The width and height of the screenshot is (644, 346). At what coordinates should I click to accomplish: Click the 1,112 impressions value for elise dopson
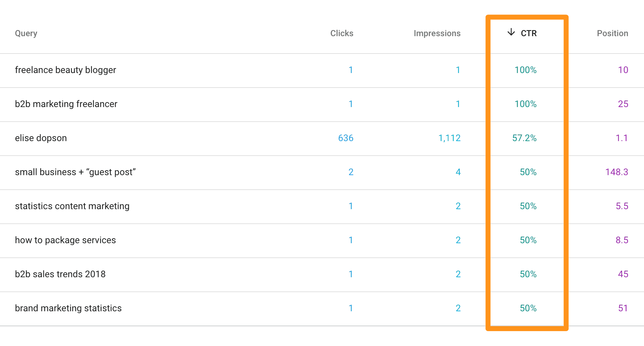pyautogui.click(x=449, y=138)
